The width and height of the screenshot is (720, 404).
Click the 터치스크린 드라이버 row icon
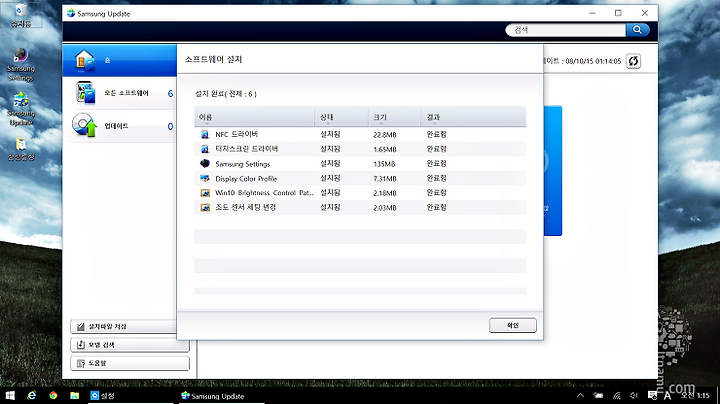point(205,149)
